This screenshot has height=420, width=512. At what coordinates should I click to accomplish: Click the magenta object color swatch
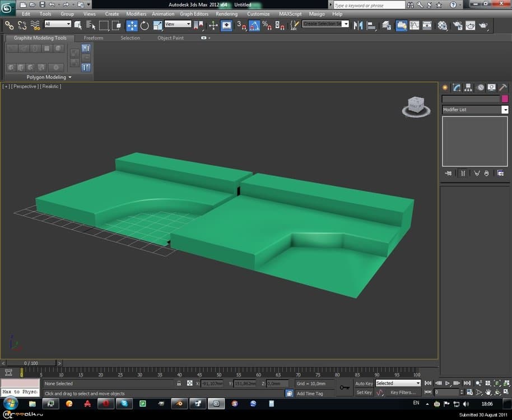point(505,99)
